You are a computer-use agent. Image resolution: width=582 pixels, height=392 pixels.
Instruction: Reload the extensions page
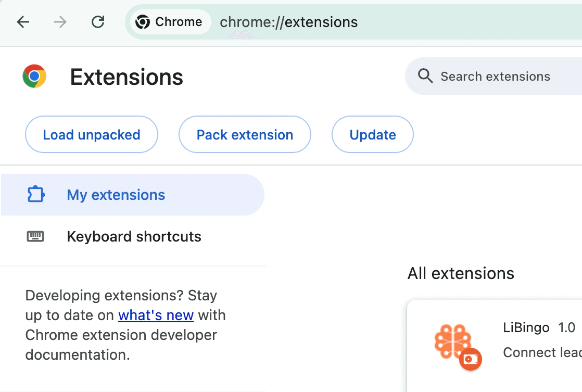[98, 22]
